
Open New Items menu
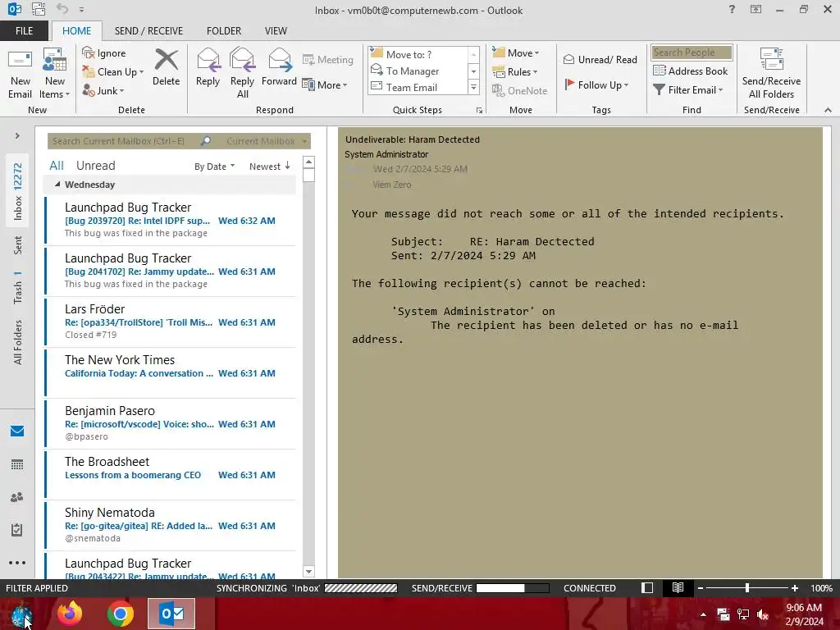coord(55,74)
